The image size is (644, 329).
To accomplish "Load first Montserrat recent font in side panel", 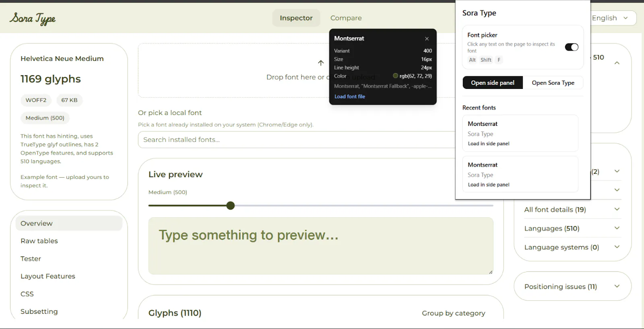I will point(489,144).
